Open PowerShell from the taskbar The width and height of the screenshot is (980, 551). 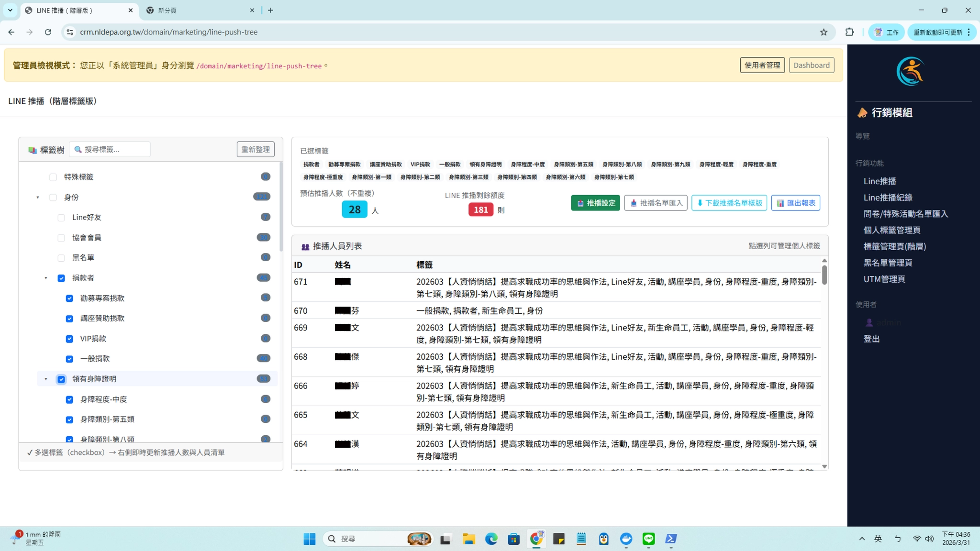pos(671,539)
